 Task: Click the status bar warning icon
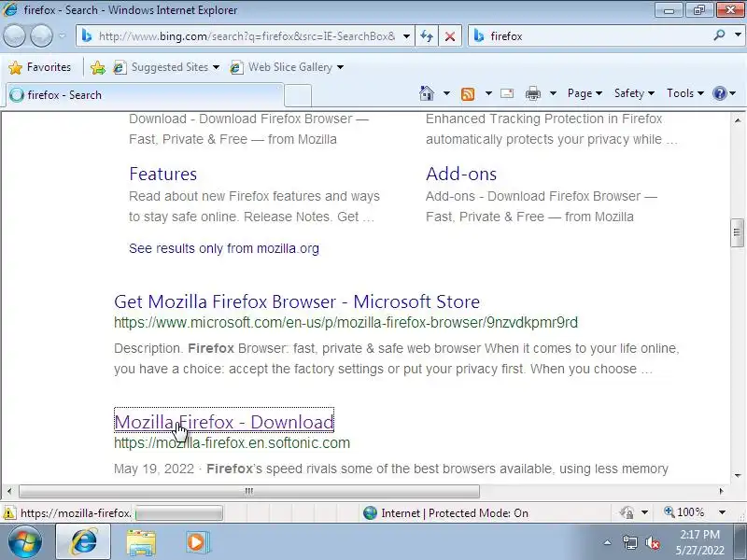(x=8, y=513)
